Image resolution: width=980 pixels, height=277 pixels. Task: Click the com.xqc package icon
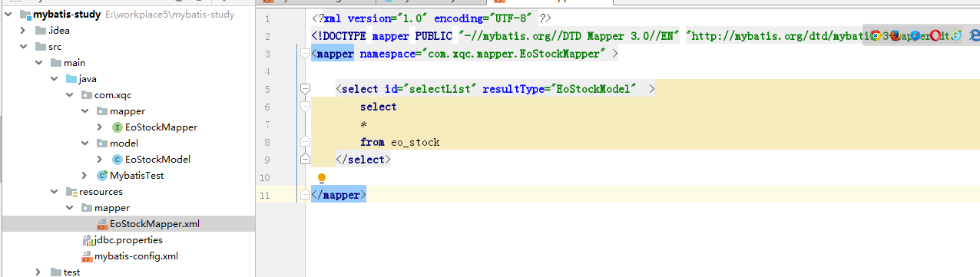(x=87, y=95)
